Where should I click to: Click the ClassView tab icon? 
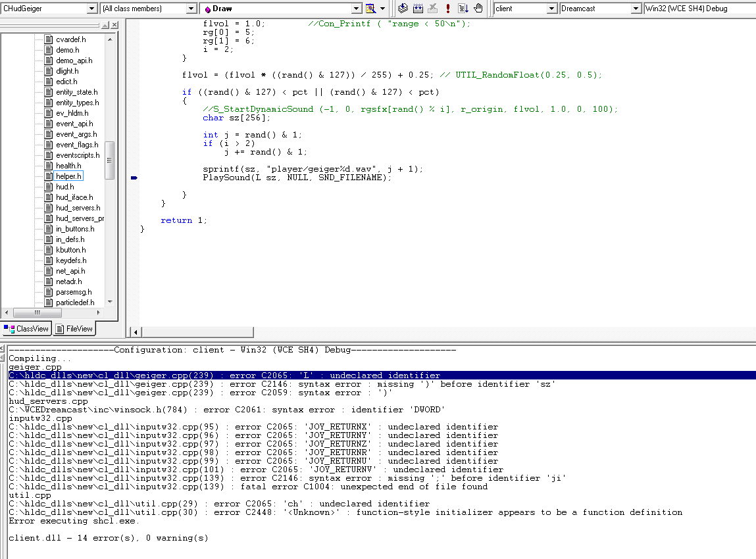(x=9, y=329)
